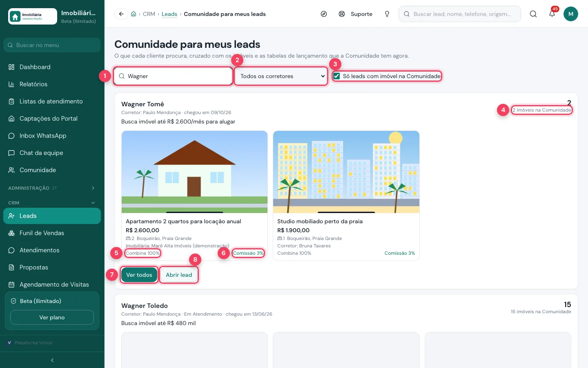
Task: Collapse the sidebar with bottom chevron
Action: (52, 360)
